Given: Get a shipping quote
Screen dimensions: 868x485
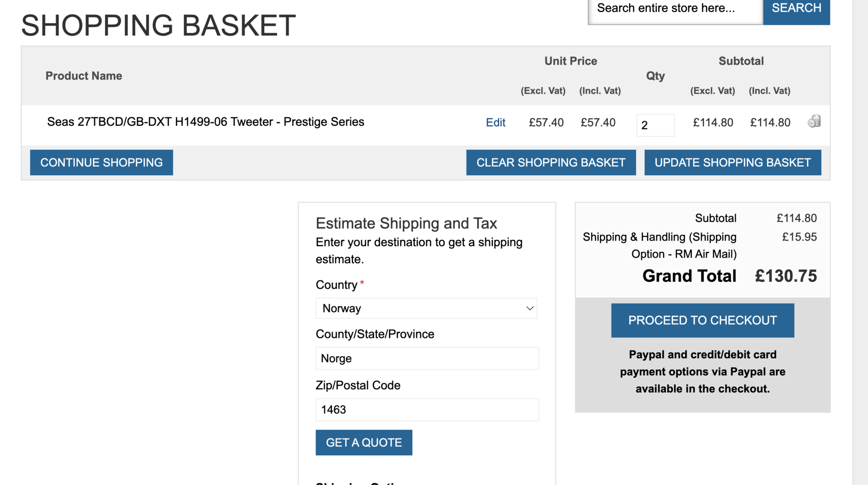Looking at the screenshot, I should (363, 442).
